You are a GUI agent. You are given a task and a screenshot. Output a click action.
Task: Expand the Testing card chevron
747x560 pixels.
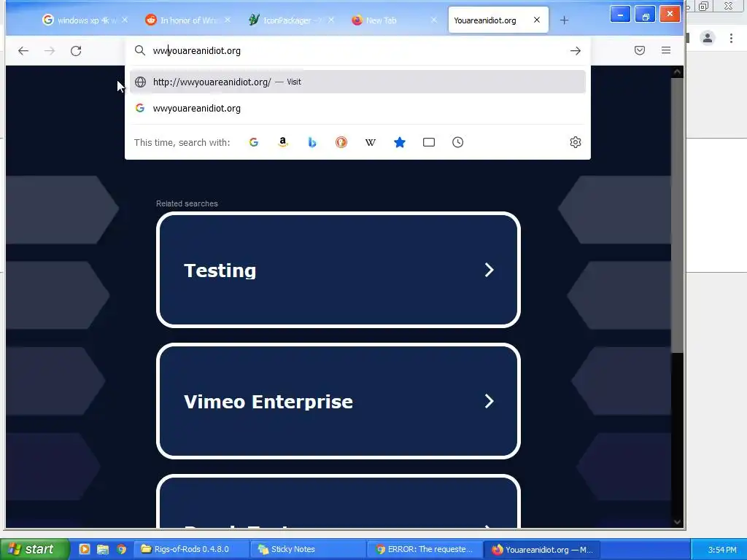click(489, 270)
